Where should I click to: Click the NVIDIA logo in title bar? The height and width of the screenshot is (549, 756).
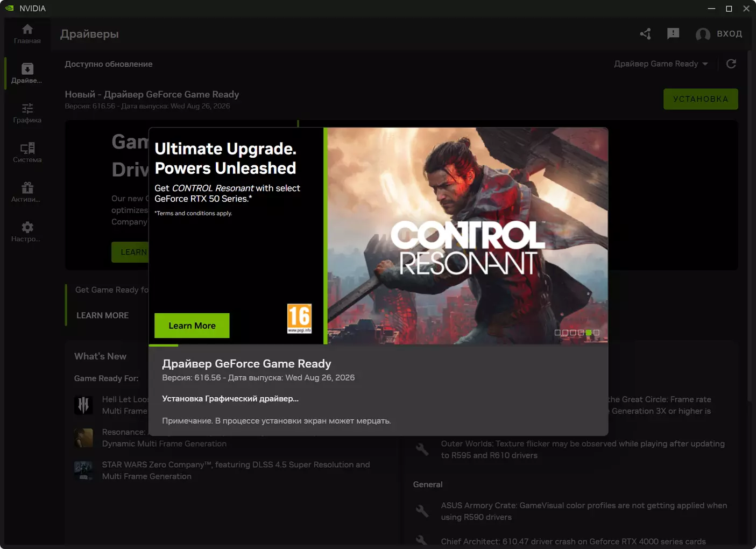tap(10, 8)
